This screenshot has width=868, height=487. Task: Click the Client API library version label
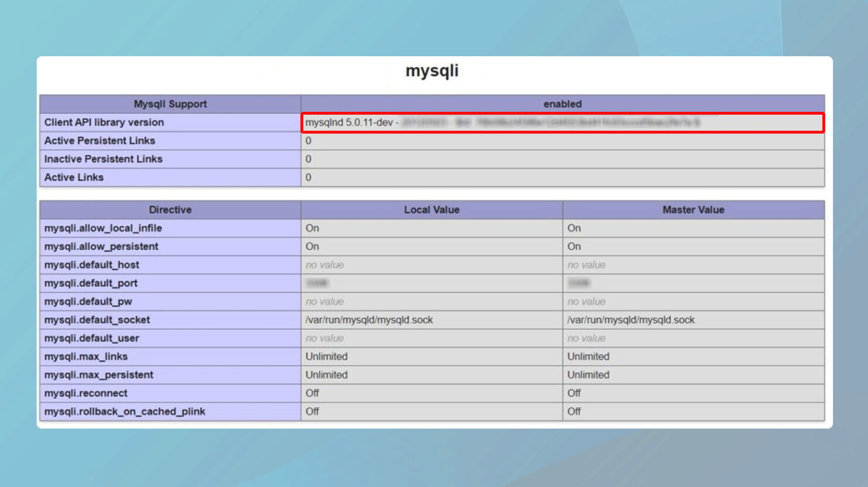click(104, 122)
